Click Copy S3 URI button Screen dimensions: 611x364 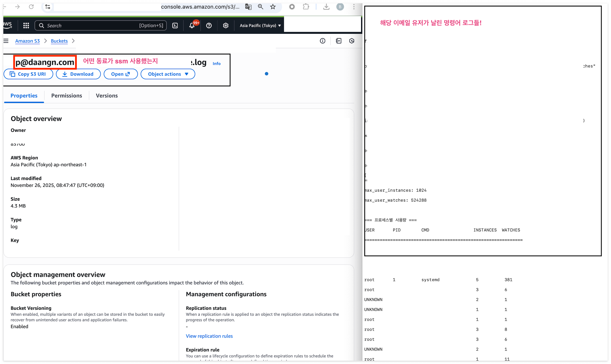(28, 74)
